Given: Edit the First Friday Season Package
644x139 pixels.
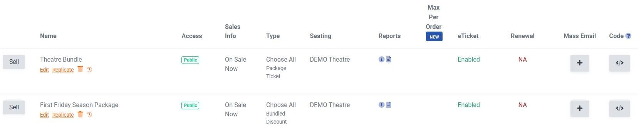Looking at the screenshot, I should [44, 115].
